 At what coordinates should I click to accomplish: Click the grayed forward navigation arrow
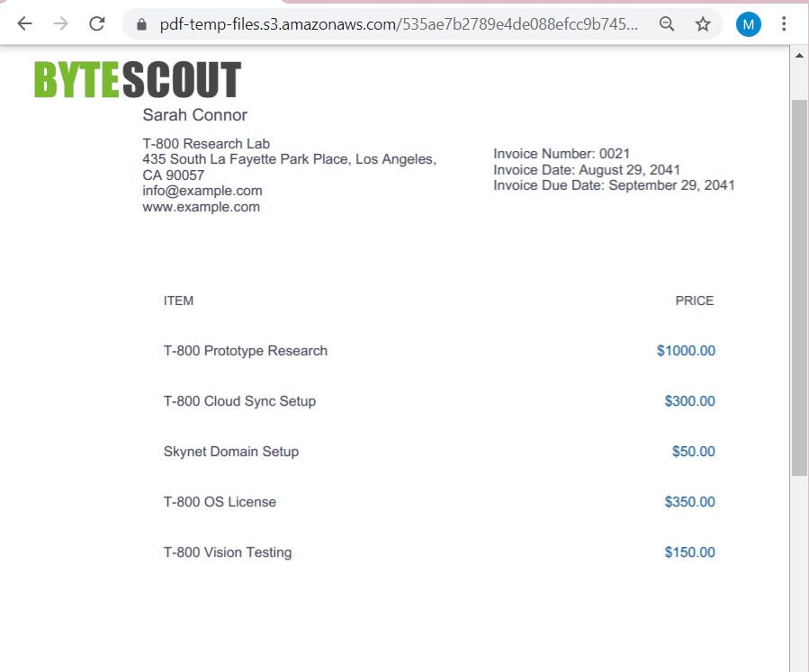tap(60, 24)
